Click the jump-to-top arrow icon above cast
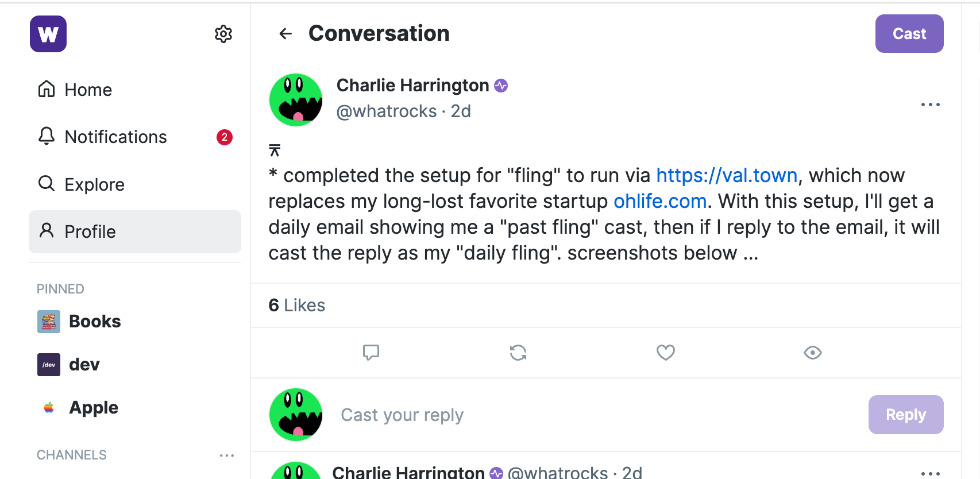The width and height of the screenshot is (980, 479). point(275,150)
